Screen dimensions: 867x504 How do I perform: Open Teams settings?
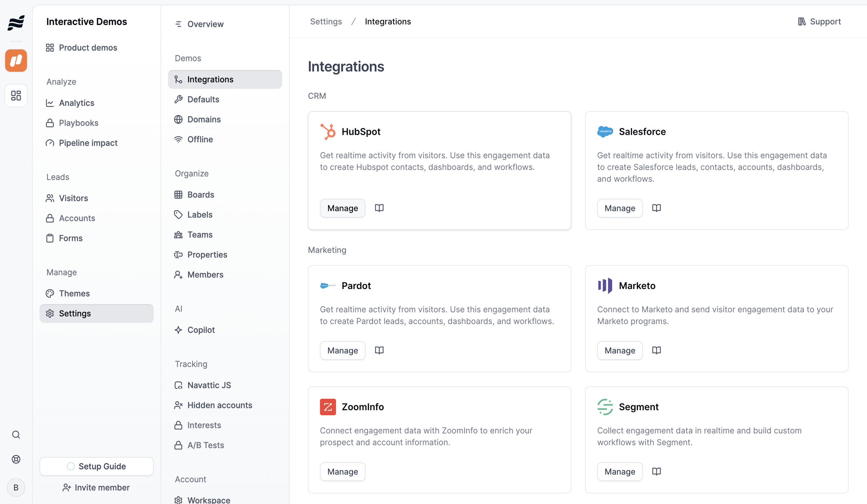(225, 235)
